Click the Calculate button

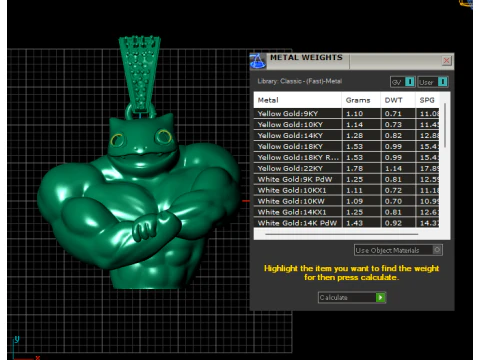352,297
